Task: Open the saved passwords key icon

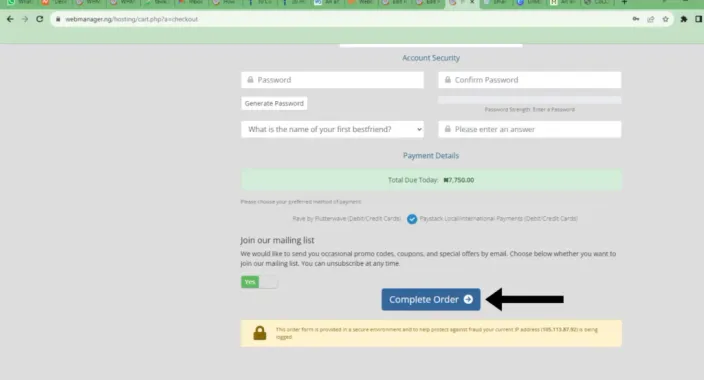Action: [x=636, y=19]
